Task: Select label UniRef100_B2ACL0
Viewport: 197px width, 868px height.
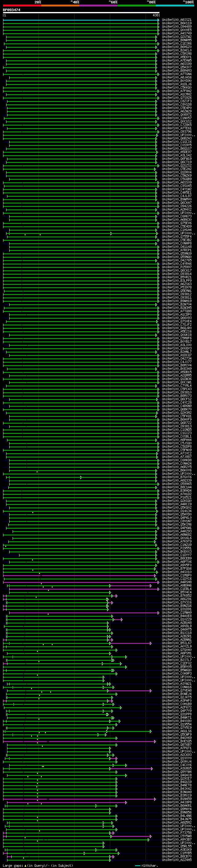Action: click(x=177, y=50)
